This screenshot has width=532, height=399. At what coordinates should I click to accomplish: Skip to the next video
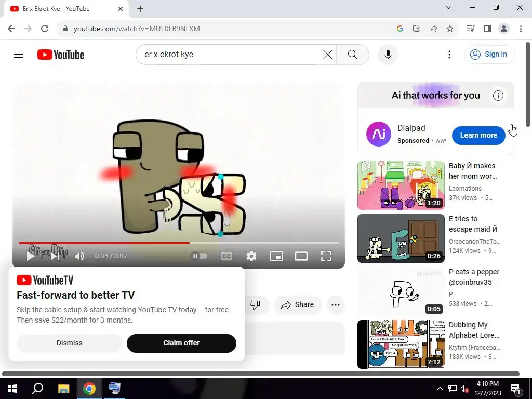click(x=55, y=256)
